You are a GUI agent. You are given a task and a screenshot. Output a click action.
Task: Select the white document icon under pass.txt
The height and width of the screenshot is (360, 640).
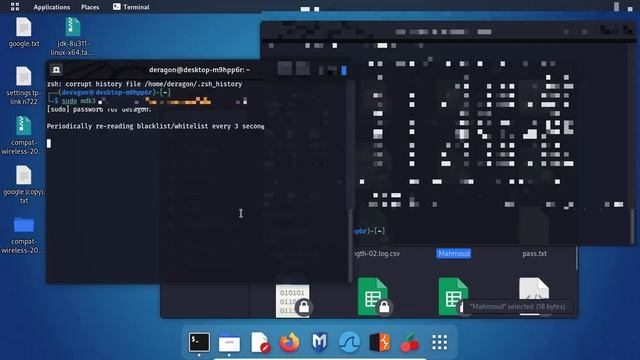pos(534,290)
